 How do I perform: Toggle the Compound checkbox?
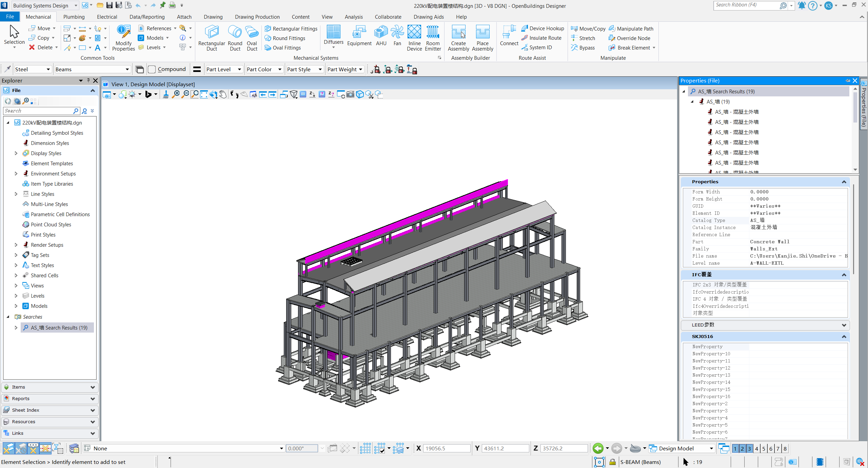tap(152, 69)
